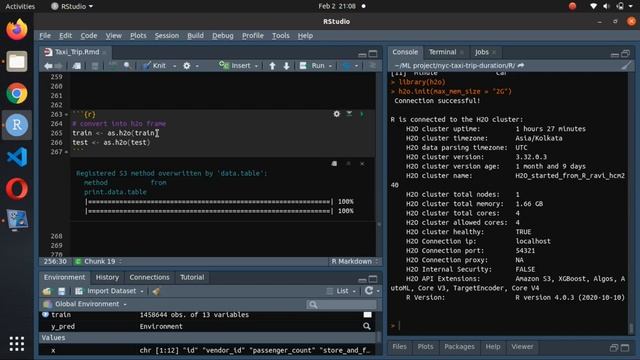Viewport: 640px width, 360px height.
Task: Run all chunks above current chunk
Action: pos(349,114)
